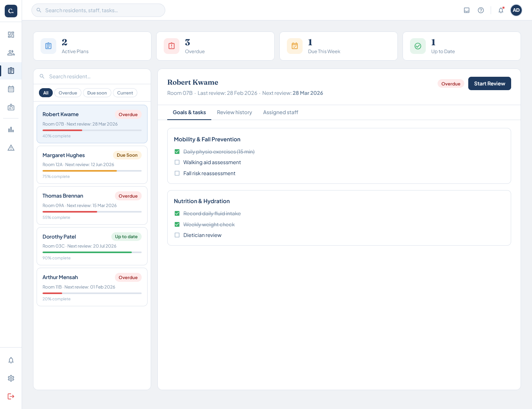Check the Dietician review checkbox
This screenshot has width=532, height=409.
point(177,235)
